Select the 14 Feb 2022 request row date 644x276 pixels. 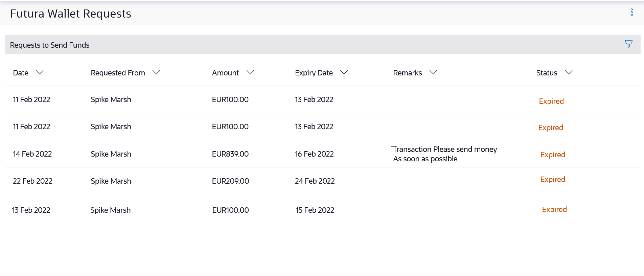pyautogui.click(x=32, y=154)
